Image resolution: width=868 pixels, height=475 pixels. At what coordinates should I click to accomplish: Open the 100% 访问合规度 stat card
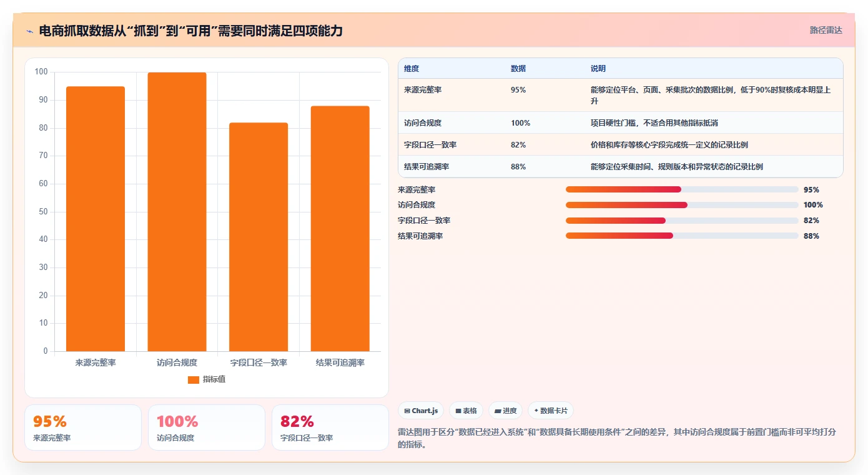(x=207, y=427)
